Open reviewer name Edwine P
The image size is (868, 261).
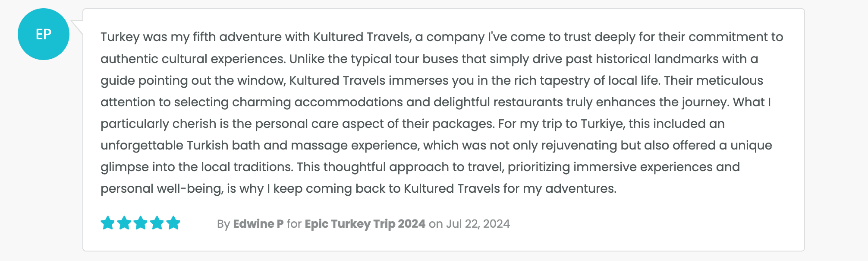[x=258, y=224]
